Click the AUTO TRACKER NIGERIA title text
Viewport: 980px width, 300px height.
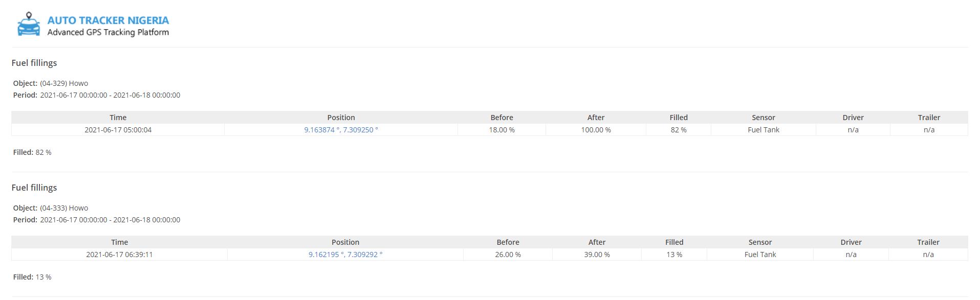point(108,20)
